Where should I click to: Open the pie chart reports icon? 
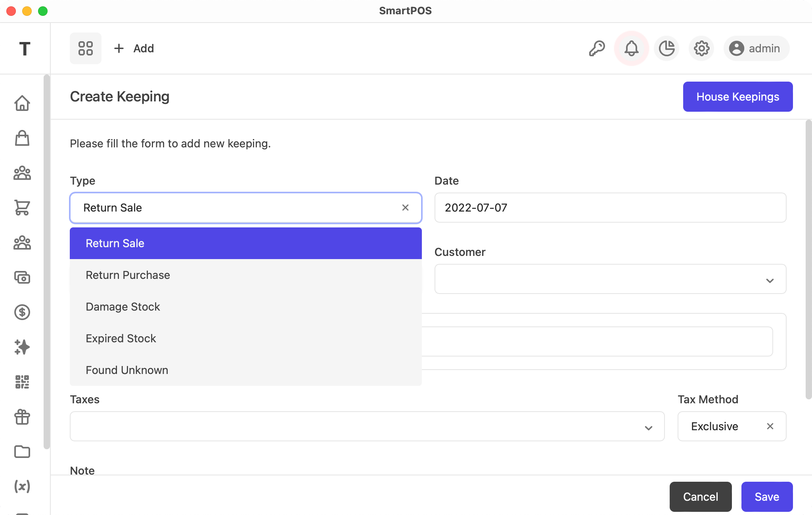point(666,48)
